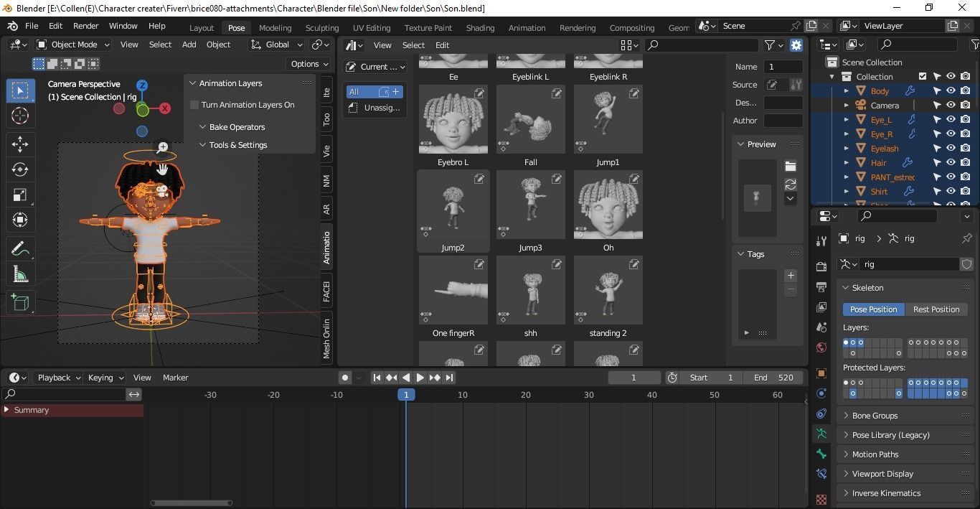Select the Select Box tool
The width and height of the screenshot is (980, 509).
click(x=20, y=90)
